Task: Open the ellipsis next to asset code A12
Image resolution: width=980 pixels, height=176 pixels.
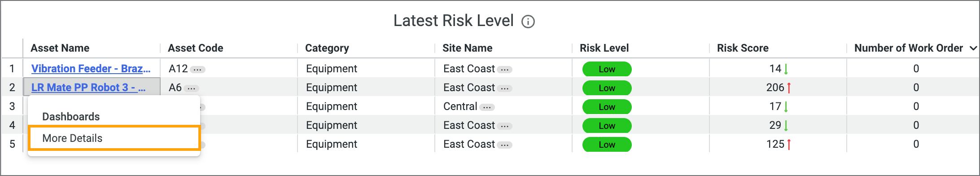Action: (x=197, y=70)
